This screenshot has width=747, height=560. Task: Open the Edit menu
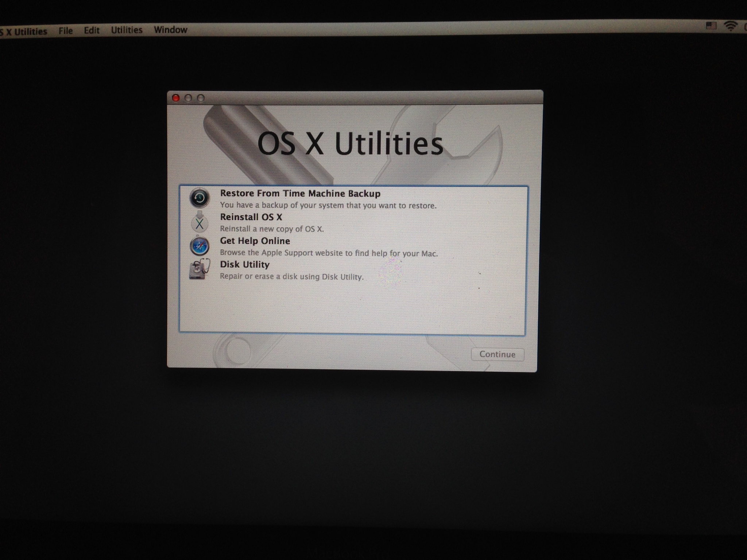pyautogui.click(x=92, y=30)
